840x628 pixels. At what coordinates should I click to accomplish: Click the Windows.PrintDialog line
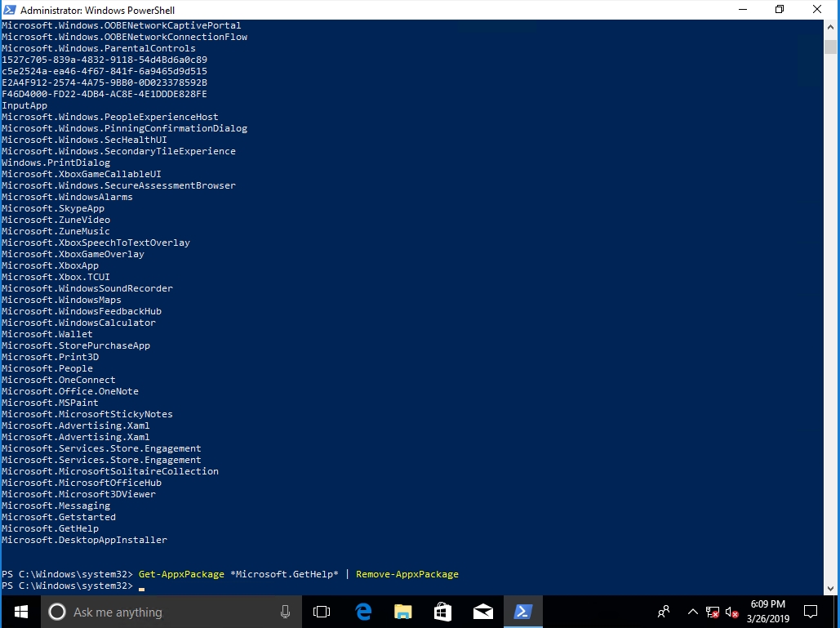[x=56, y=163]
